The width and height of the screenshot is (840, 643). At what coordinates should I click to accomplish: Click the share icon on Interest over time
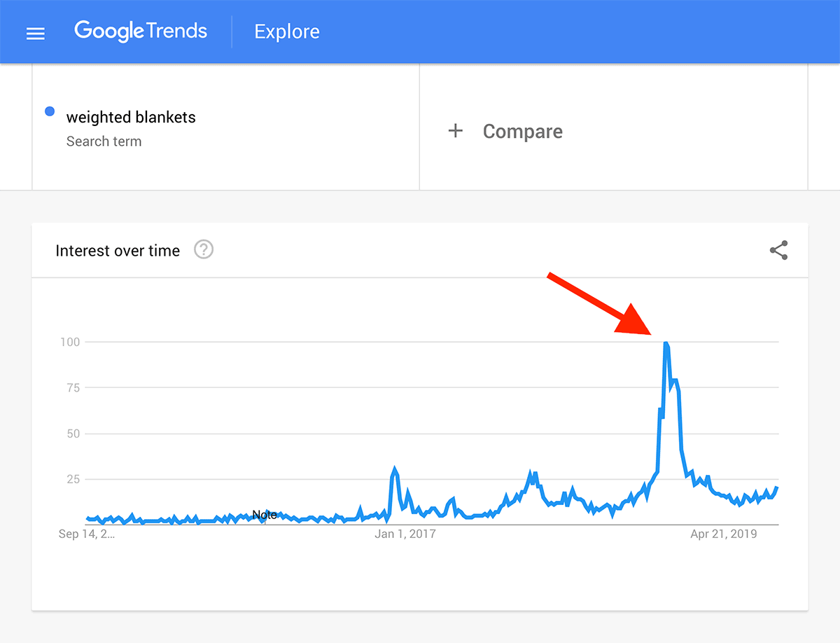click(x=778, y=250)
